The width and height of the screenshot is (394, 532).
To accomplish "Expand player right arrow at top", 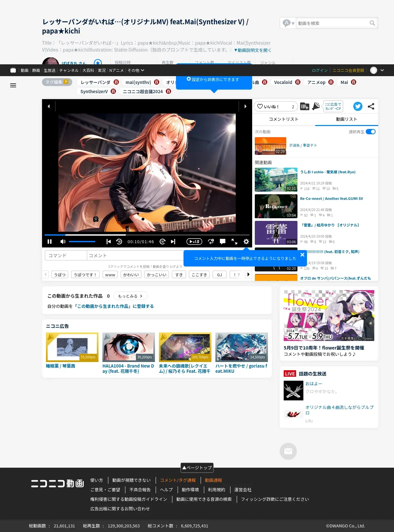I will coord(245,106).
